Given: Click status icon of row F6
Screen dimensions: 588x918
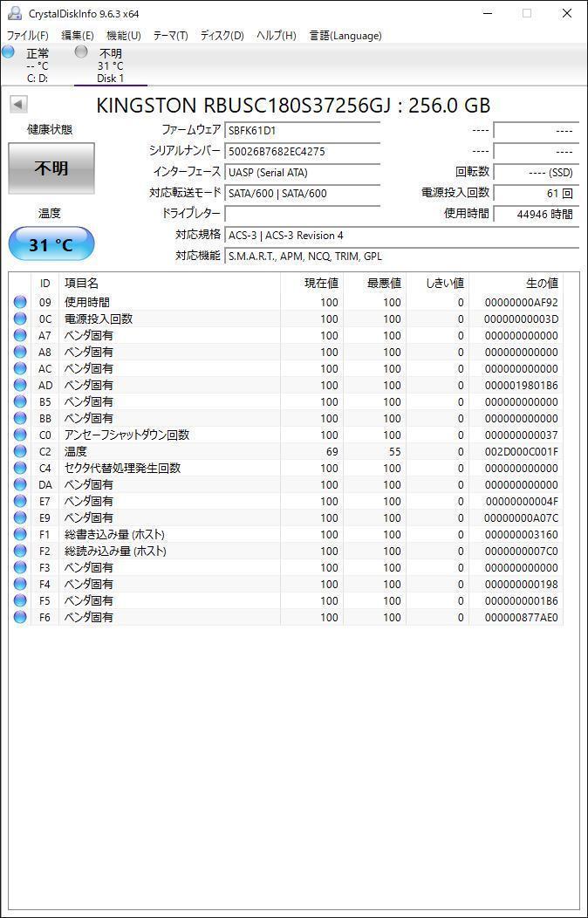Looking at the screenshot, I should (20, 617).
